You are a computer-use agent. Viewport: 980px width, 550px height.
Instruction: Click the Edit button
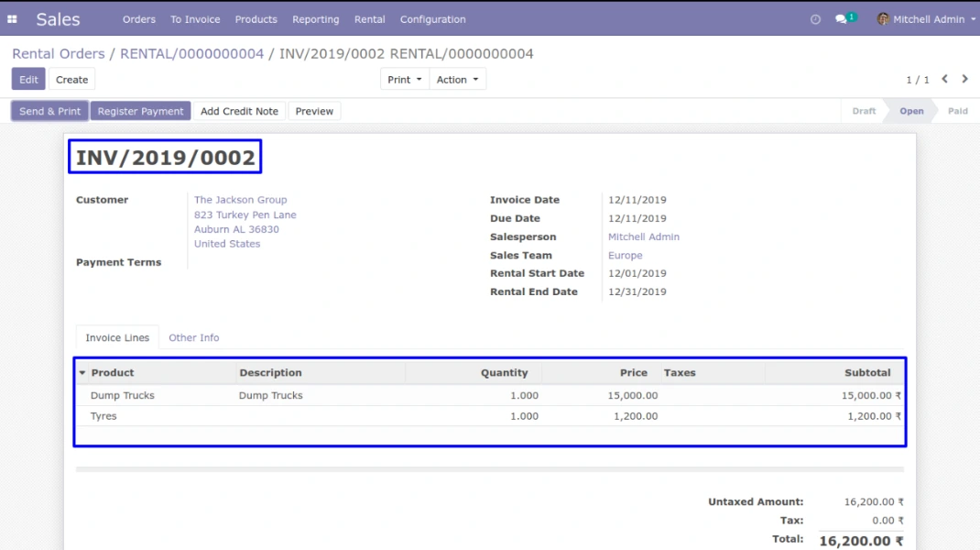coord(28,80)
